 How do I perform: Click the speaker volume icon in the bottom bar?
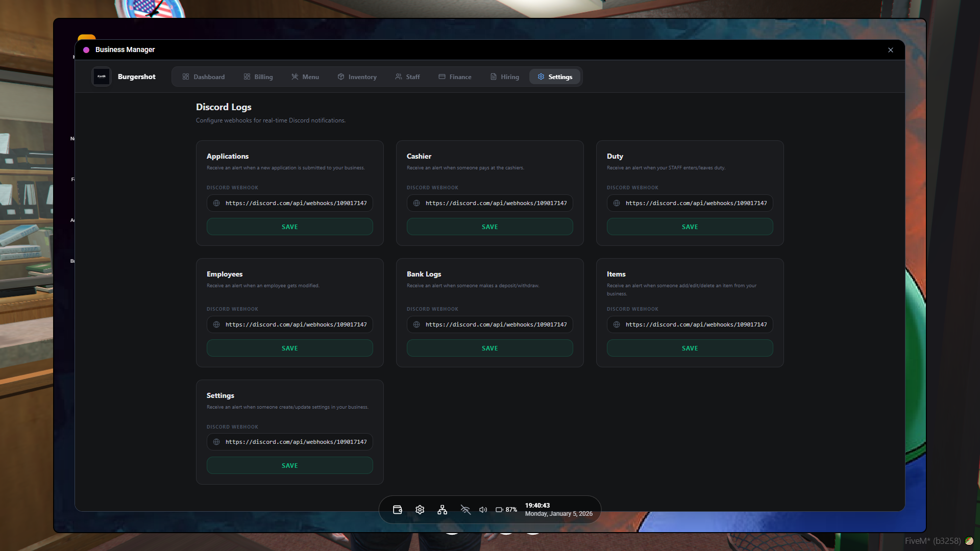click(x=482, y=509)
